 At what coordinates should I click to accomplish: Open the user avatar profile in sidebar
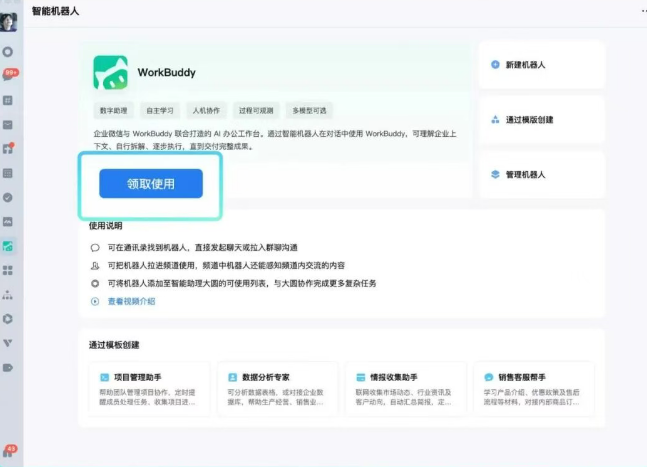coord(8,22)
